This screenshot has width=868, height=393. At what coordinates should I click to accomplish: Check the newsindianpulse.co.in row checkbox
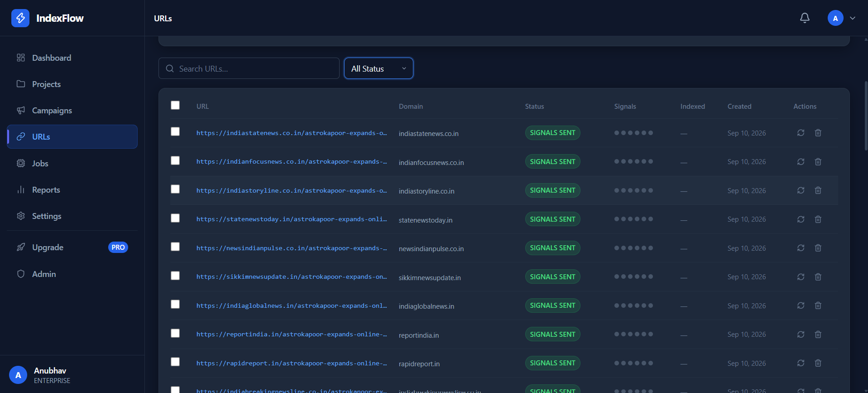pos(175,247)
